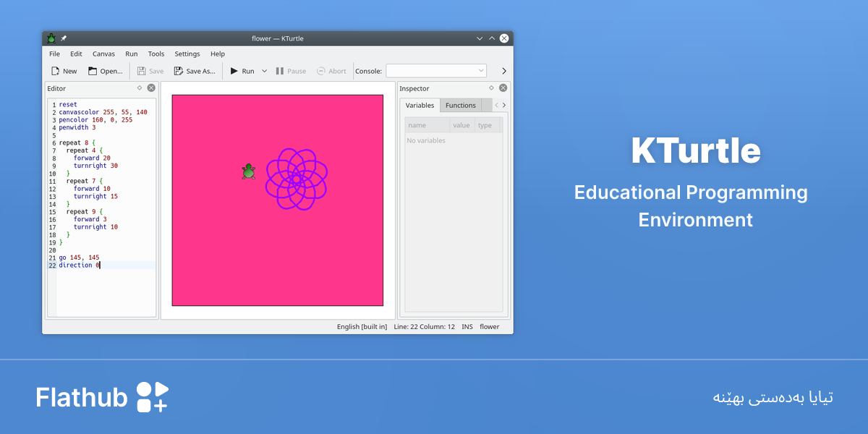Click the KTurtle turtle icon in the title bar
This screenshot has height=434, width=868.
click(x=51, y=38)
